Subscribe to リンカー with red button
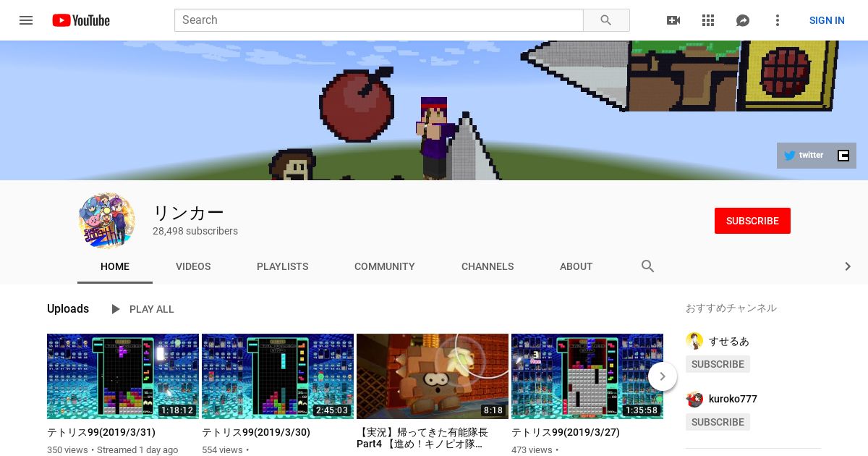This screenshot has width=868, height=456. 752,221
